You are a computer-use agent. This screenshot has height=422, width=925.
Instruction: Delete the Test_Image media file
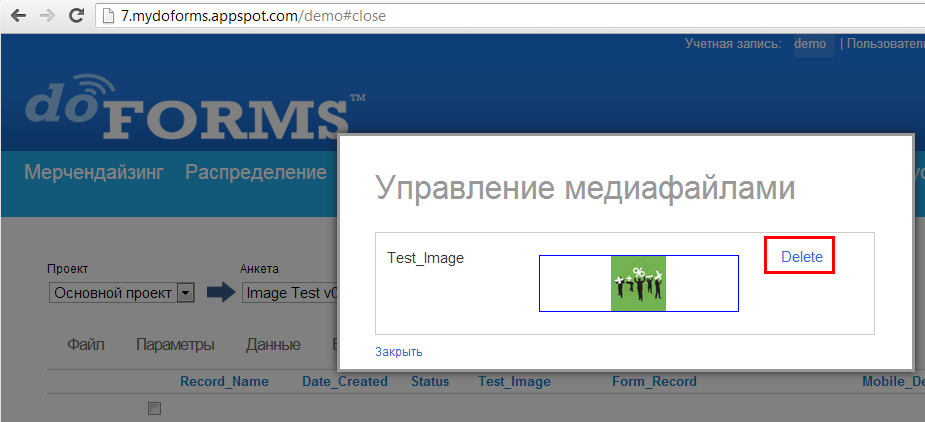point(801,257)
